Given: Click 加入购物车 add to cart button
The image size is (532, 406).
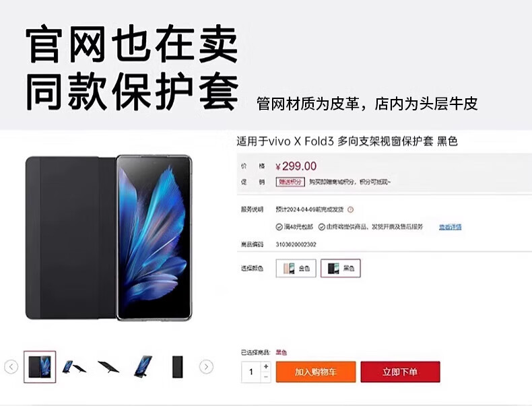Looking at the screenshot, I should coord(316,372).
